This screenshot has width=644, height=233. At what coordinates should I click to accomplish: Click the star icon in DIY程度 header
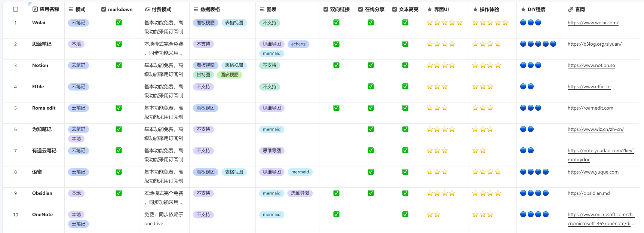pos(523,9)
